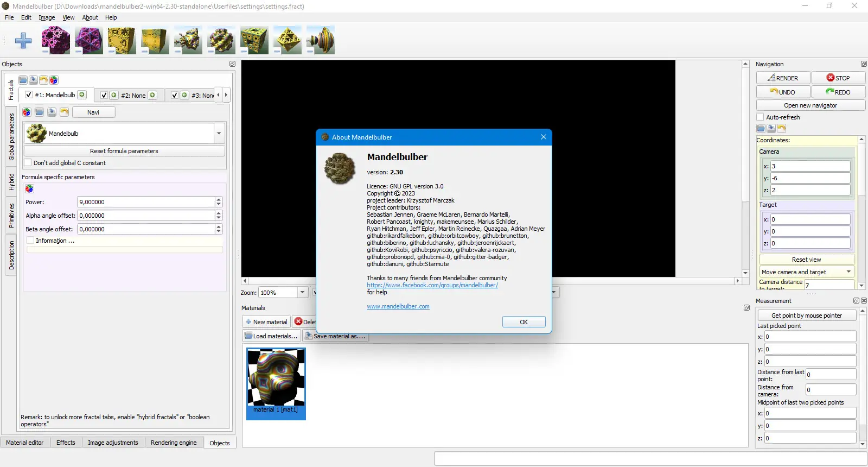Toggle the #3: None fractal checkbox
This screenshot has width=868, height=467.
175,95
